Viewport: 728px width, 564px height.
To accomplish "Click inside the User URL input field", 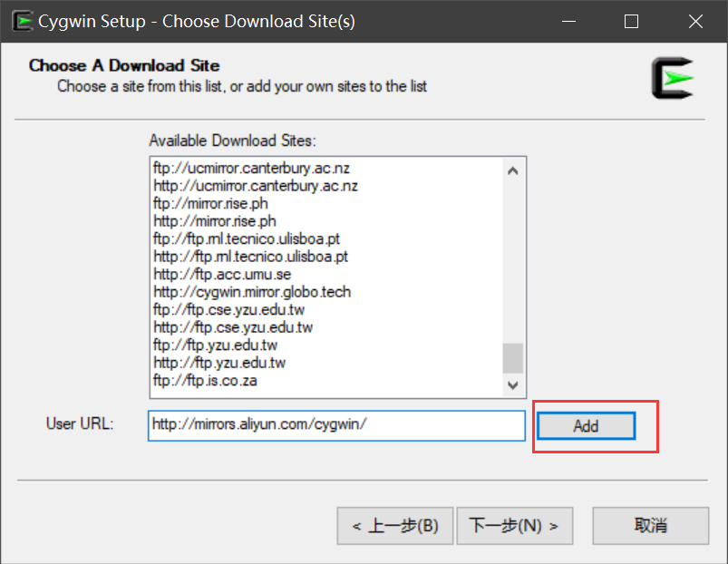I will point(335,425).
